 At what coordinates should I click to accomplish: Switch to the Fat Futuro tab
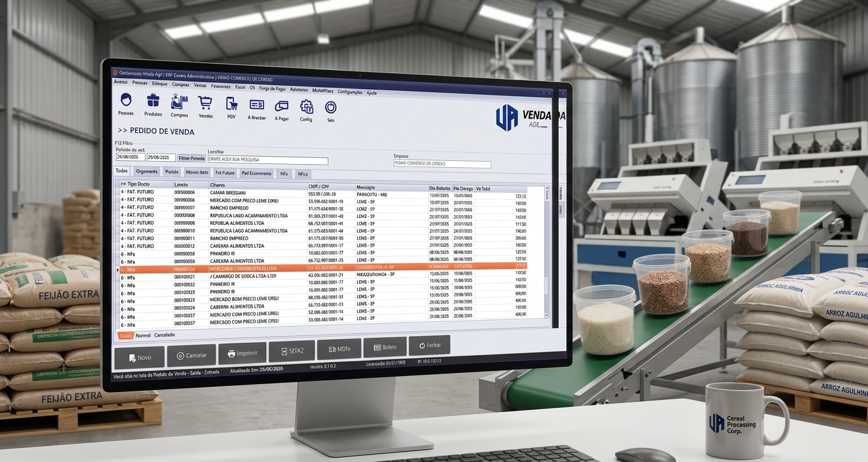click(x=225, y=173)
